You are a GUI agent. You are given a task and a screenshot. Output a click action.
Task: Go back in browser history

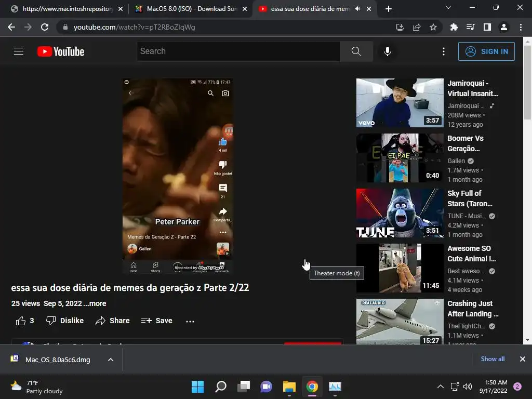(x=11, y=27)
